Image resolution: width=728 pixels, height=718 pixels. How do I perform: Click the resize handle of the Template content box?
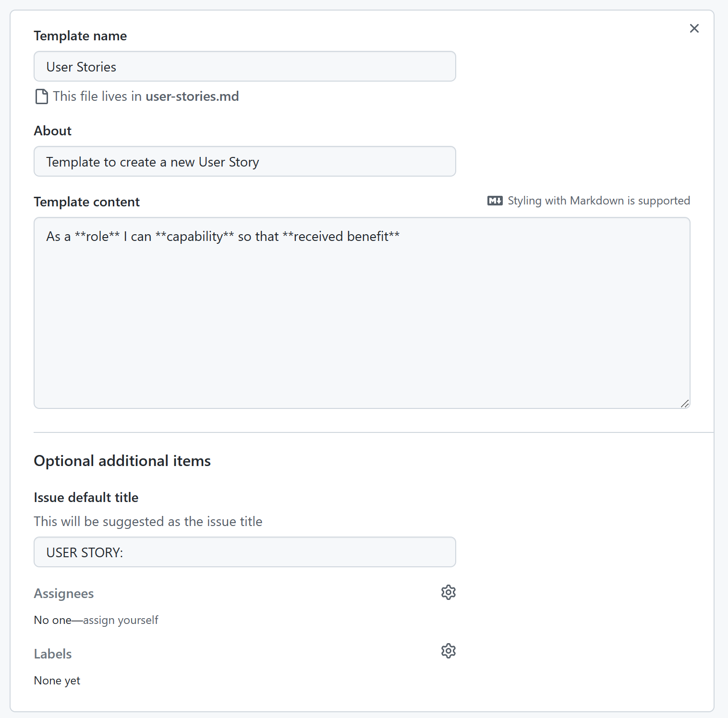pyautogui.click(x=685, y=404)
